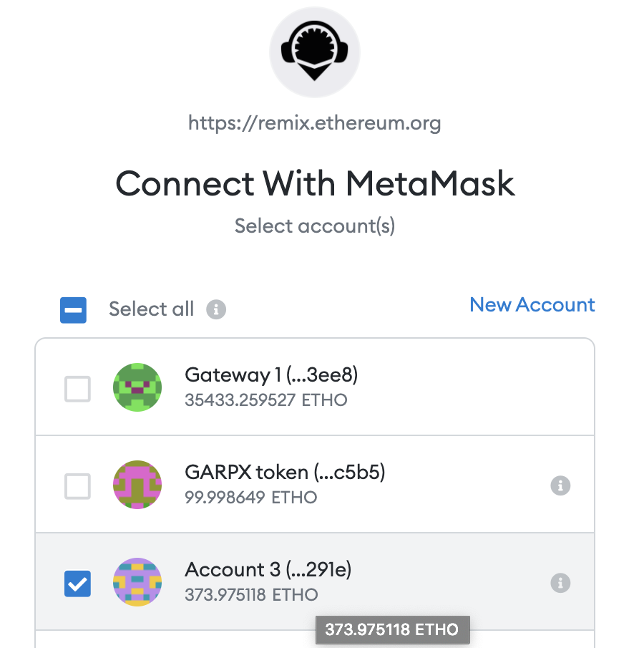
Task: Click the 99.998649 ETHO balance
Action: point(250,498)
